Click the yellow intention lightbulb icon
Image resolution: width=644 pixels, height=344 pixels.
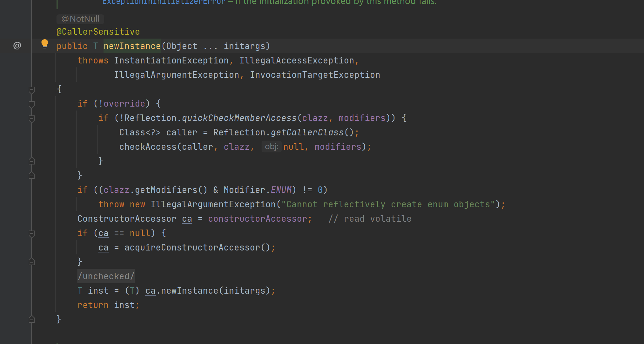pos(45,44)
